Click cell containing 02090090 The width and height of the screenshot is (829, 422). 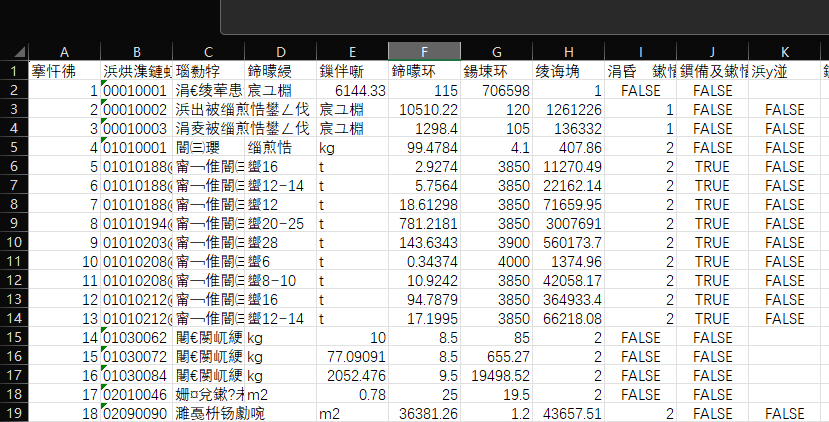[136, 414]
